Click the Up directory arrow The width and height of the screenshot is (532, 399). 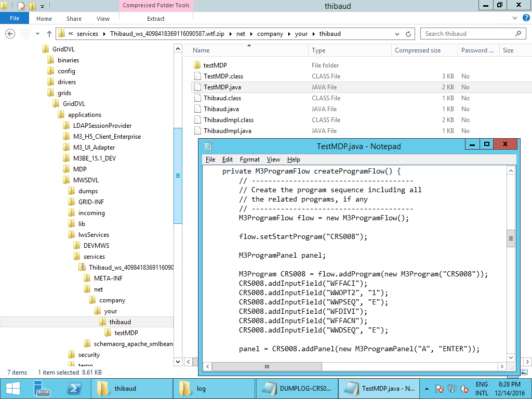(49, 34)
